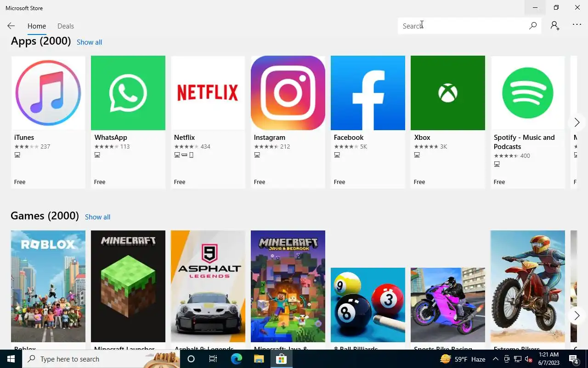Open the weather 59°F Haze widget
588x368 pixels.
(463, 359)
